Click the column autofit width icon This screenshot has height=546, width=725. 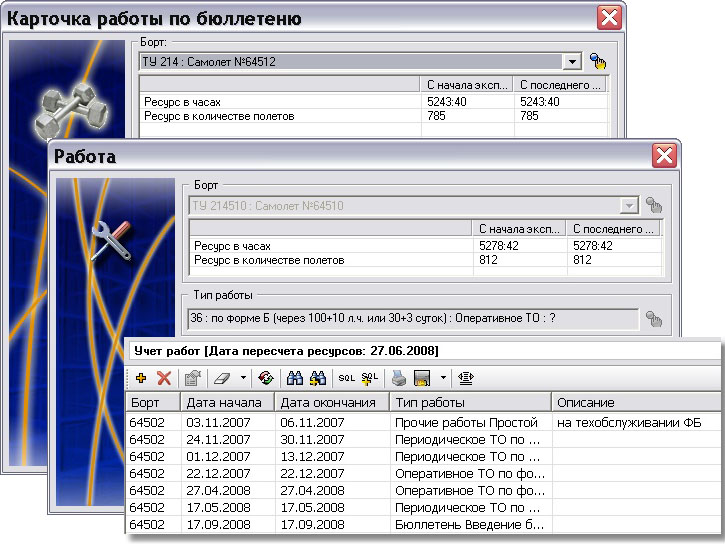[x=466, y=378]
